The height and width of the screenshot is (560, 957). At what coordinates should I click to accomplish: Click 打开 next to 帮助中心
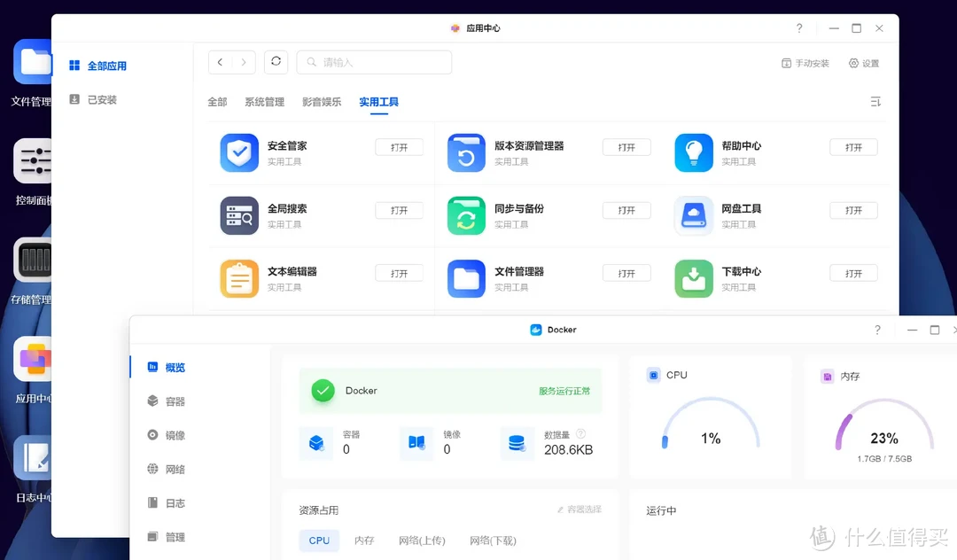(852, 146)
